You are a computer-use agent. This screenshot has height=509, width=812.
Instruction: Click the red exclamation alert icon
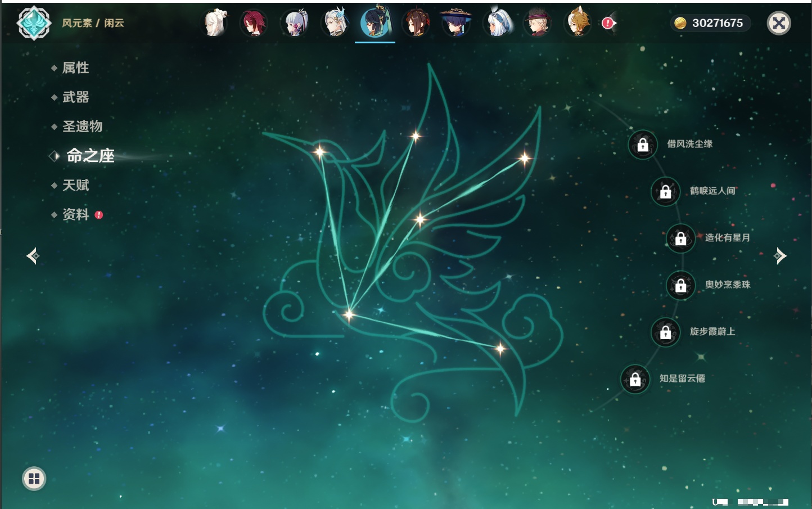click(608, 23)
